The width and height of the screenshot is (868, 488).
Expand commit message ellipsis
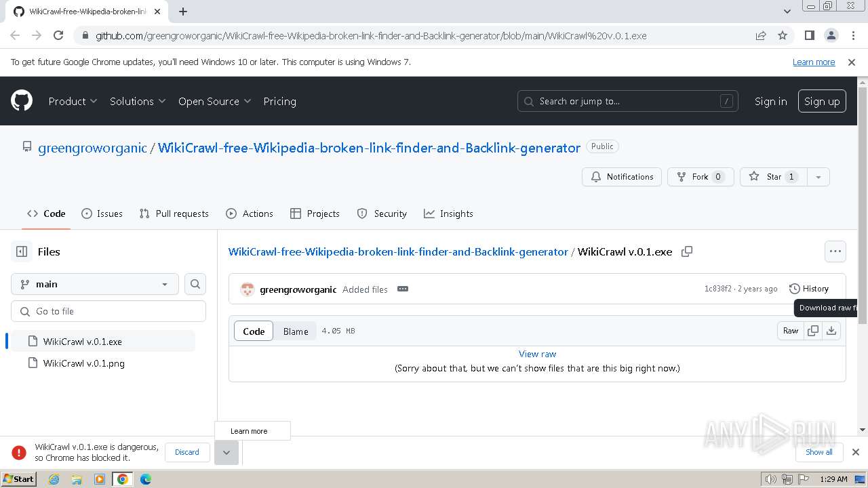(x=403, y=289)
